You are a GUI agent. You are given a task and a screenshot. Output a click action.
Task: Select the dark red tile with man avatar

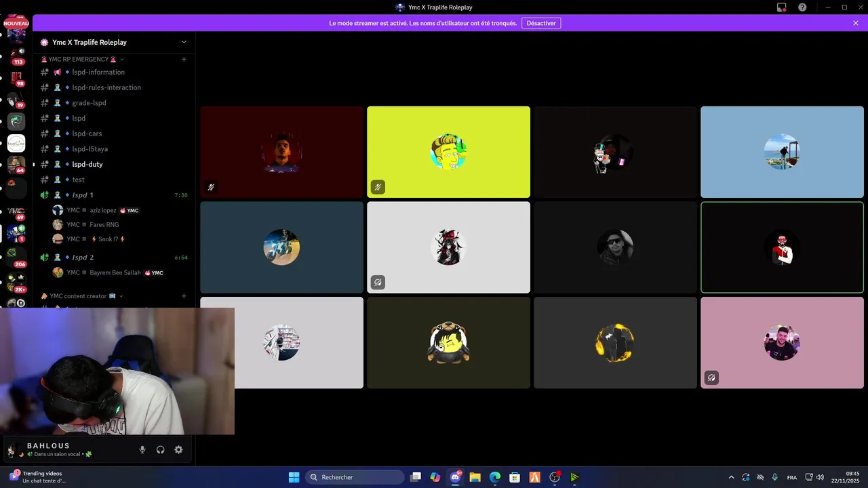pyautogui.click(x=281, y=152)
